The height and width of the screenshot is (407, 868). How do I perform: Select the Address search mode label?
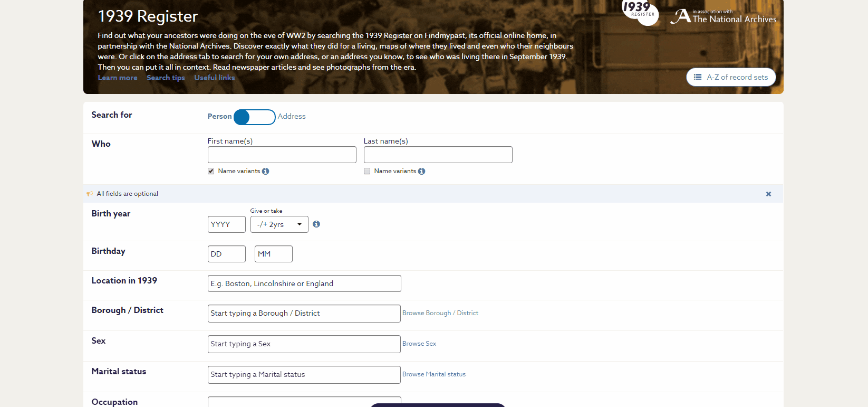pos(292,116)
